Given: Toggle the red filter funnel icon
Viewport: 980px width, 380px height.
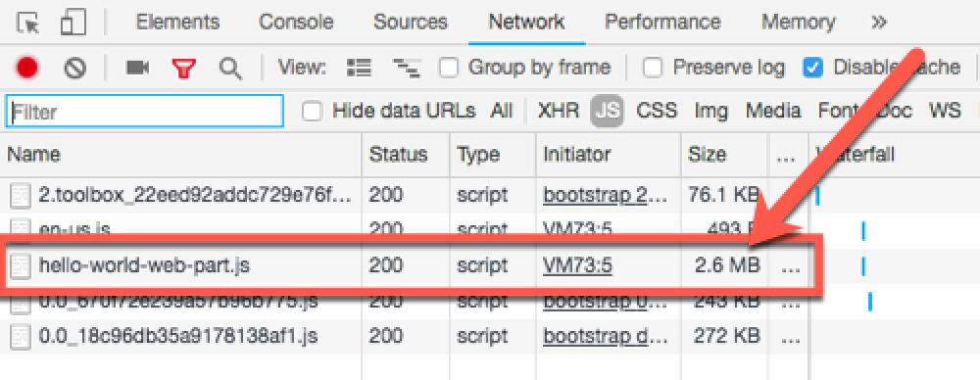Looking at the screenshot, I should pyautogui.click(x=184, y=68).
